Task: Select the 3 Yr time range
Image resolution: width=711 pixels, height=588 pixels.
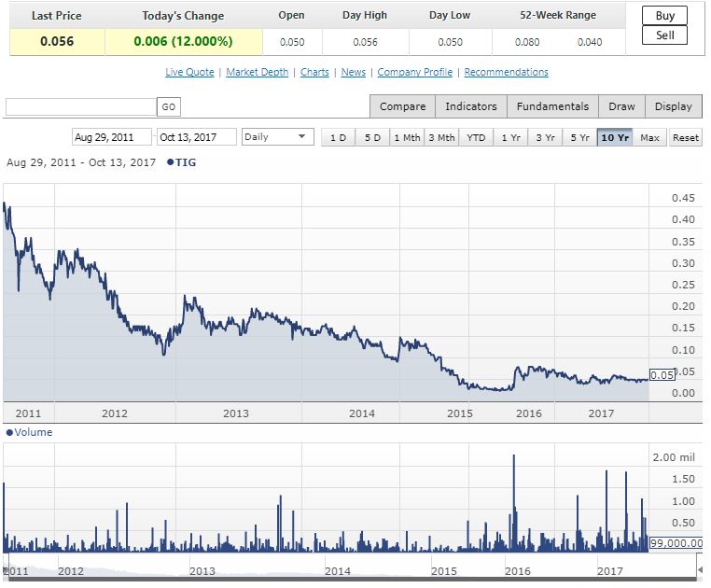Action: pyautogui.click(x=545, y=137)
